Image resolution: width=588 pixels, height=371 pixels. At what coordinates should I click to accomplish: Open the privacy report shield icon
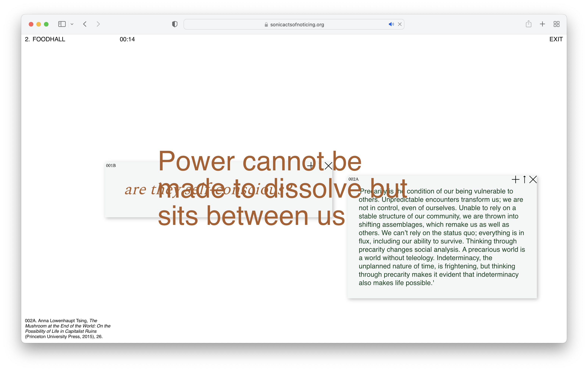coord(175,24)
